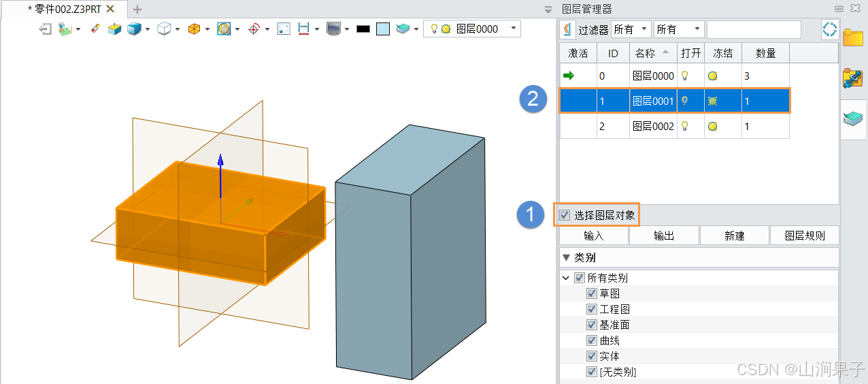Toggle the 实体 category checkbox
Screen dimensions: 868x384
click(x=592, y=356)
